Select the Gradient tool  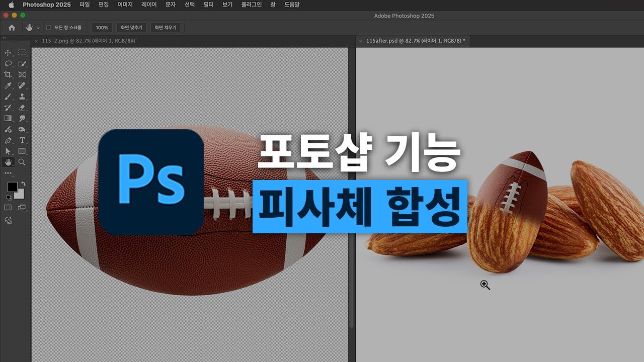[x=8, y=119]
